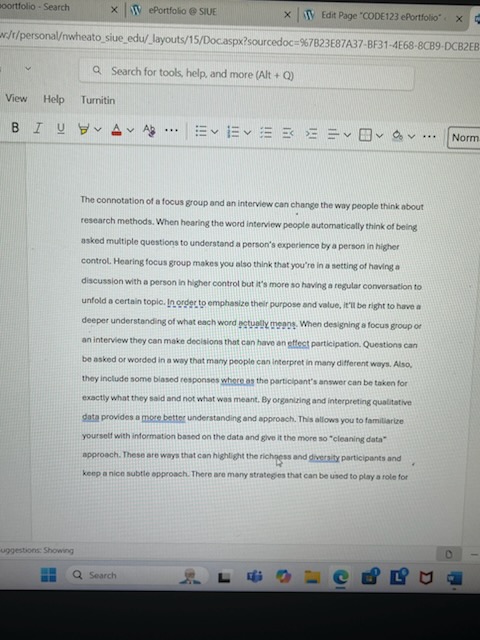Image resolution: width=480 pixels, height=640 pixels.
Task: Expand the numbered list style dropdown
Action: pos(247,132)
